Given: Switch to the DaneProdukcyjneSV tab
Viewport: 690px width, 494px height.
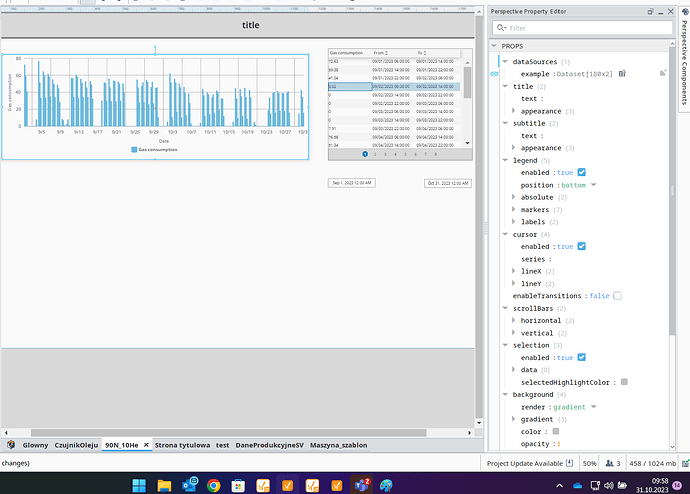Looking at the screenshot, I should (x=269, y=445).
